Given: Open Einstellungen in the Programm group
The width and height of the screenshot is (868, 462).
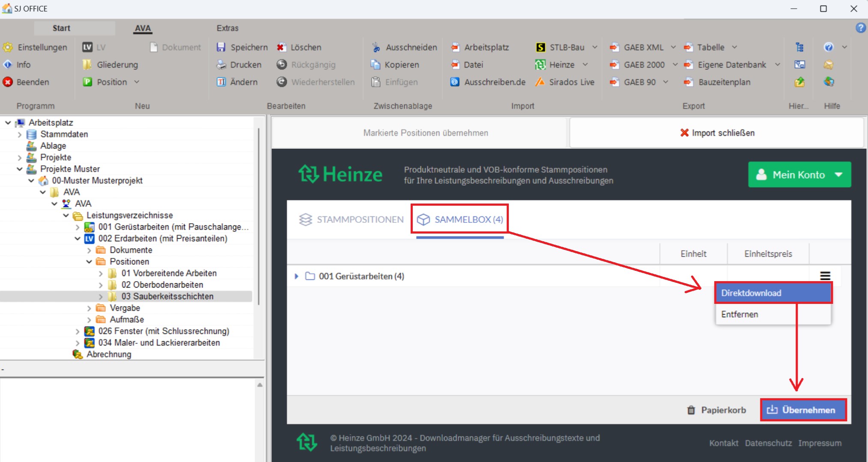Looking at the screenshot, I should (x=35, y=47).
